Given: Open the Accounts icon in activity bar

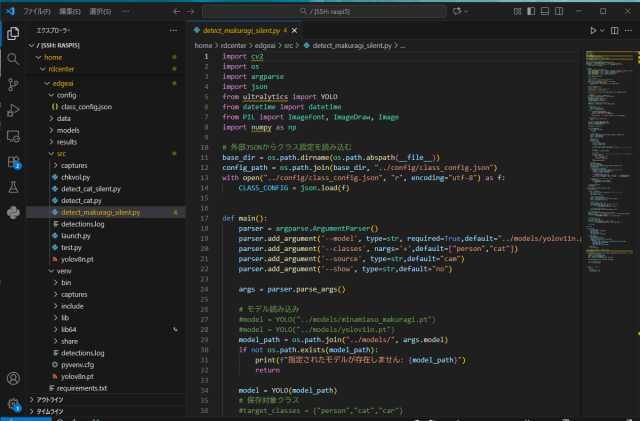Looking at the screenshot, I should [x=13, y=379].
